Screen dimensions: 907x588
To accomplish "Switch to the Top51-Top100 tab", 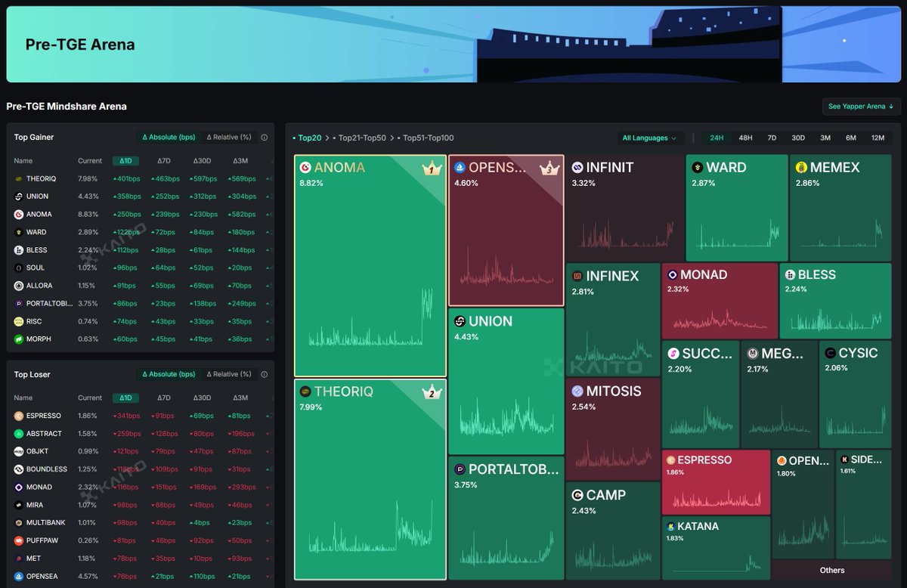I will coord(426,138).
